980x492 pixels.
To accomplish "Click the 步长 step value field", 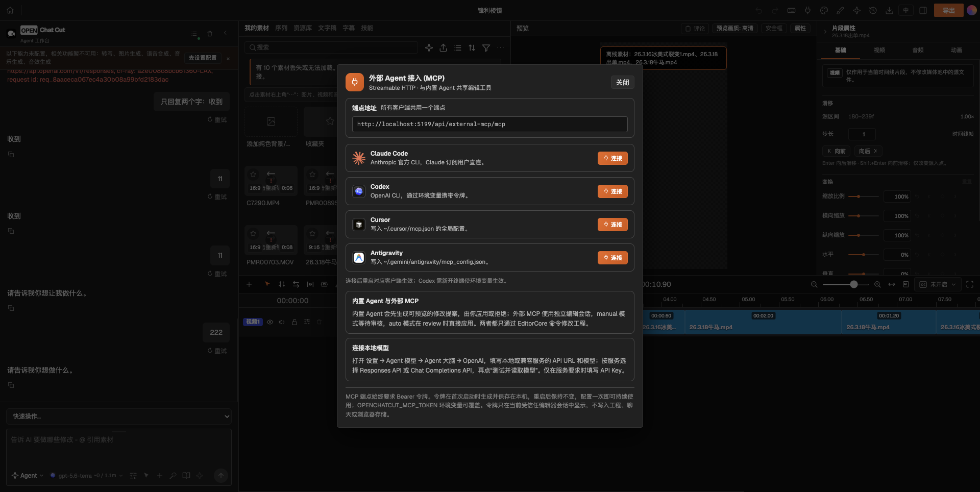I will [862, 134].
